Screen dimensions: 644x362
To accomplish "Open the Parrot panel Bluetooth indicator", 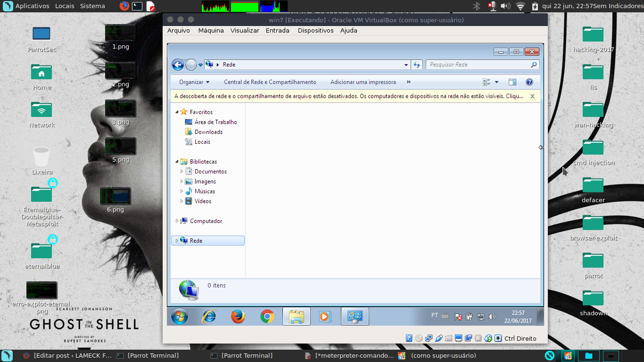I will [477, 6].
